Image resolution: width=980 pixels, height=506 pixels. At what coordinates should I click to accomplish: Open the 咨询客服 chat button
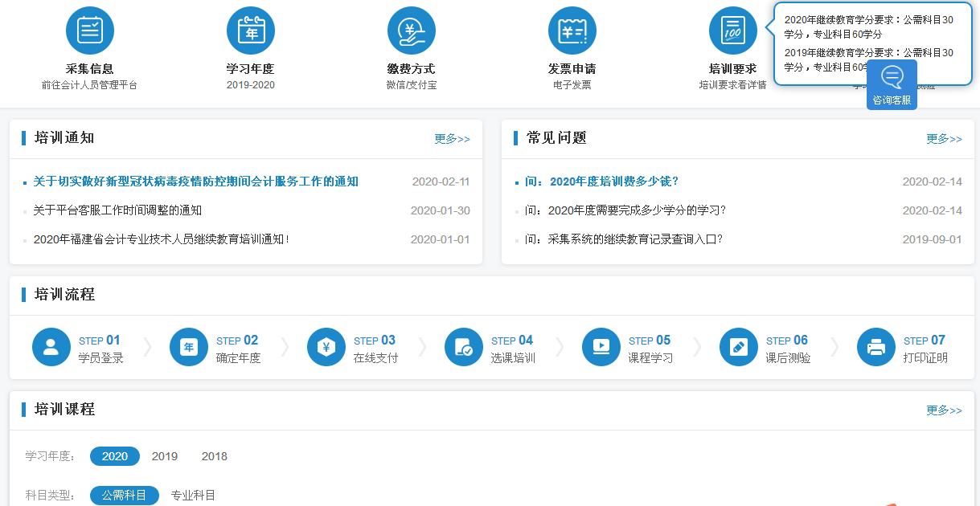[x=892, y=85]
